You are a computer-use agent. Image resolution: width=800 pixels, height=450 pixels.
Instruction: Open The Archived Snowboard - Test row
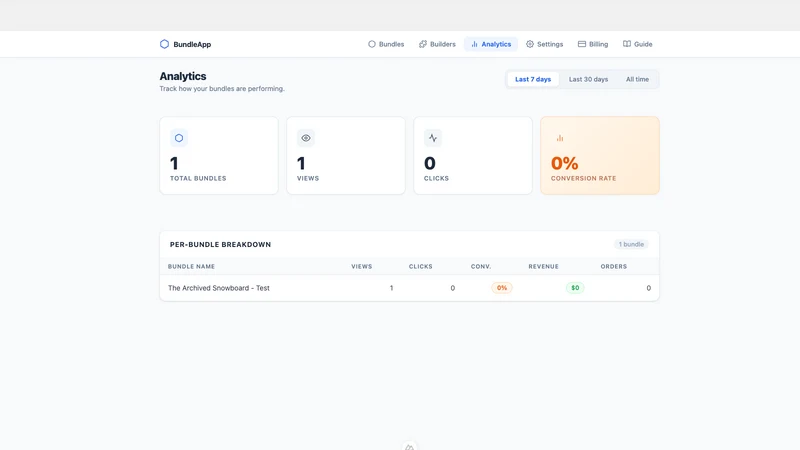(409, 288)
